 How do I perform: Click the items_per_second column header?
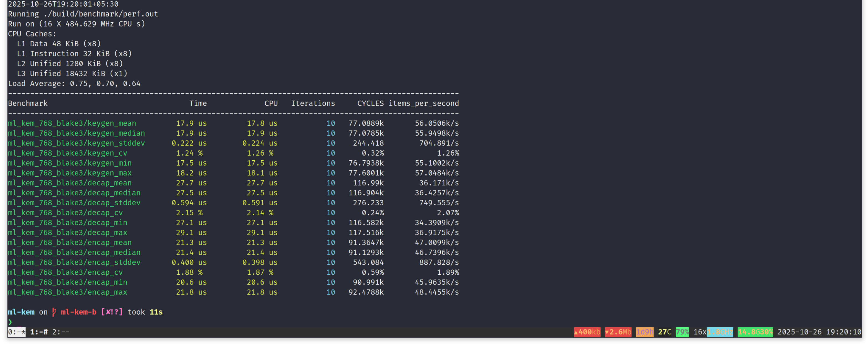[x=423, y=103]
